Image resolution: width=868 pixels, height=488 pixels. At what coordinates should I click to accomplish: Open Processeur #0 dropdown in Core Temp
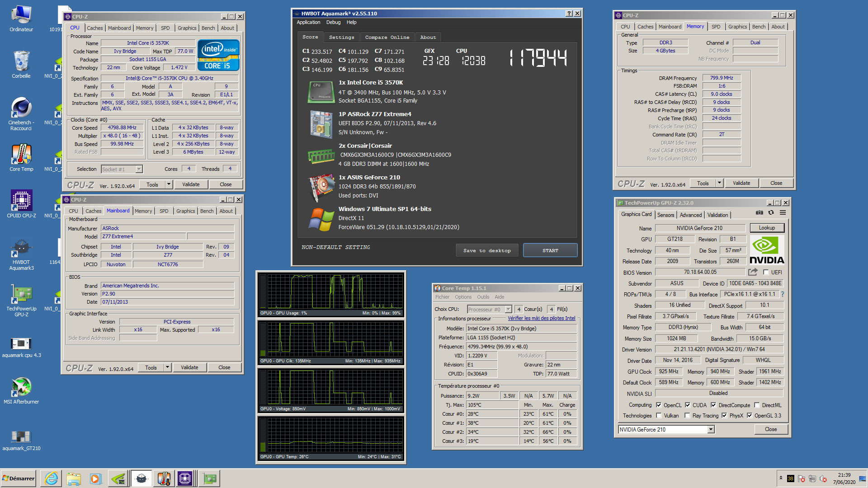tap(489, 309)
